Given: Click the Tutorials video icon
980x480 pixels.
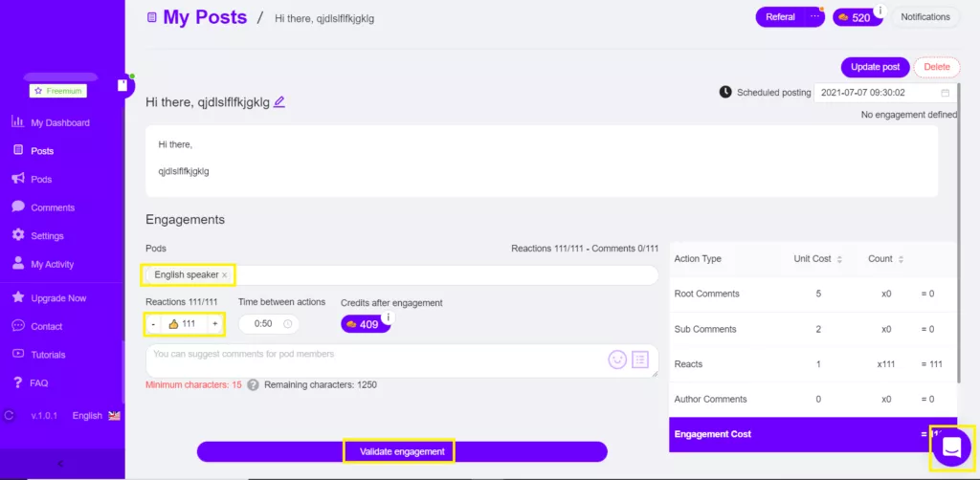Looking at the screenshot, I should click(x=18, y=354).
